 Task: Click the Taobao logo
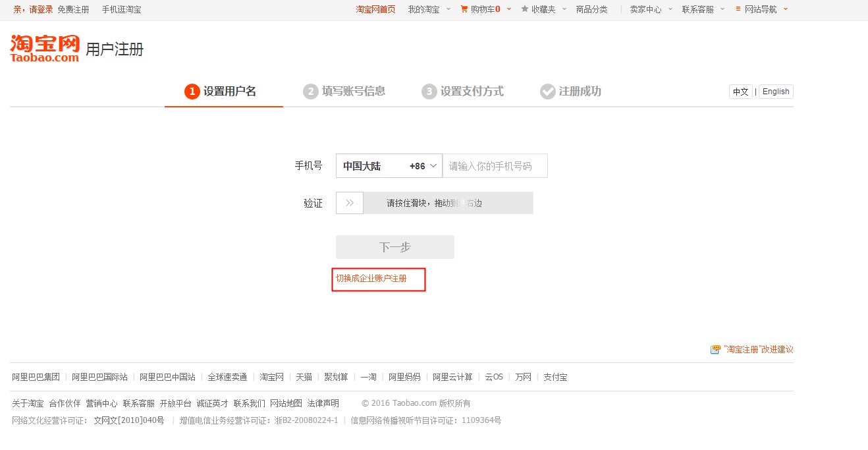(x=45, y=48)
